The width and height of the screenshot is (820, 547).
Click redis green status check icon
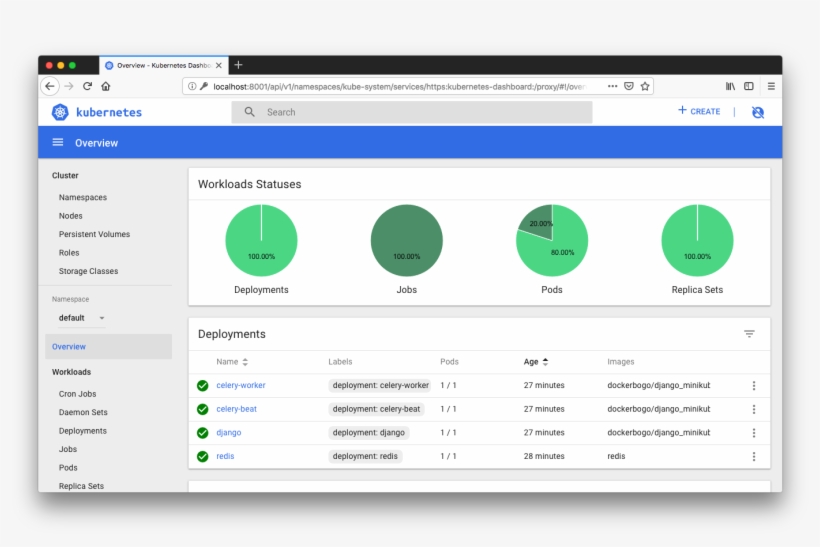point(202,456)
